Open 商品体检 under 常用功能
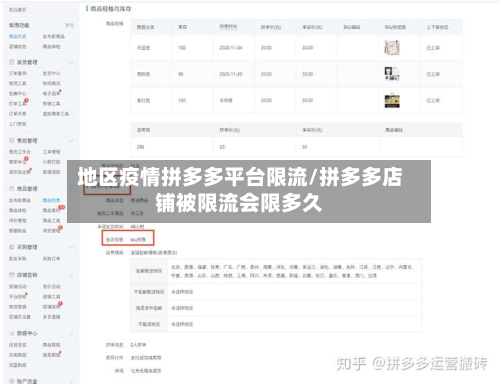The image size is (500, 384). (51, 47)
